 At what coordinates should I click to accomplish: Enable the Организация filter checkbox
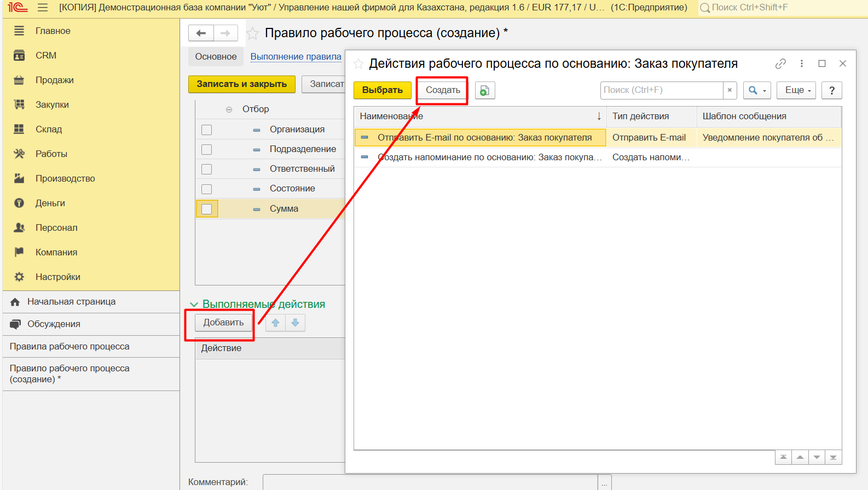click(x=206, y=130)
